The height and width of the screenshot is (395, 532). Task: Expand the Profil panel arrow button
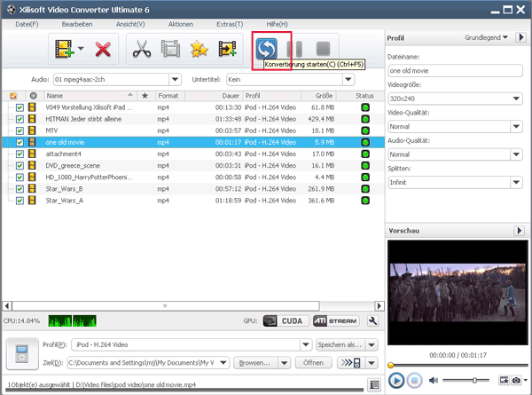[520, 37]
